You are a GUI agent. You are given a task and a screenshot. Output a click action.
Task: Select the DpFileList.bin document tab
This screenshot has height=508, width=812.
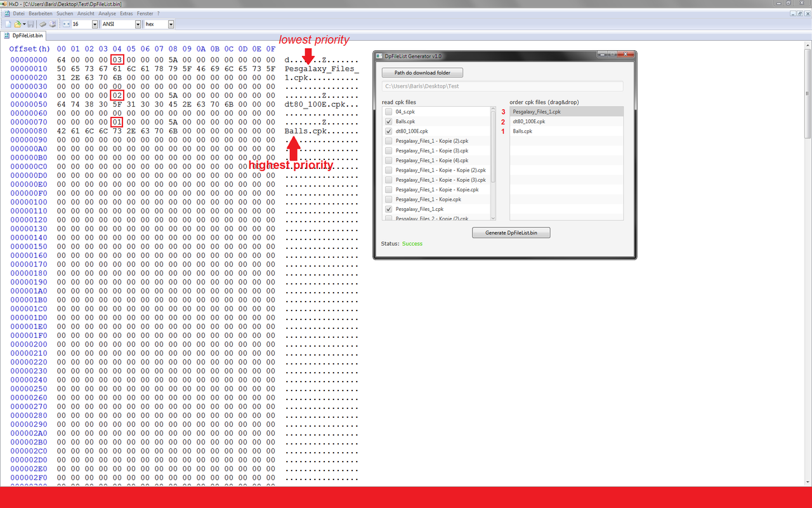click(x=25, y=36)
